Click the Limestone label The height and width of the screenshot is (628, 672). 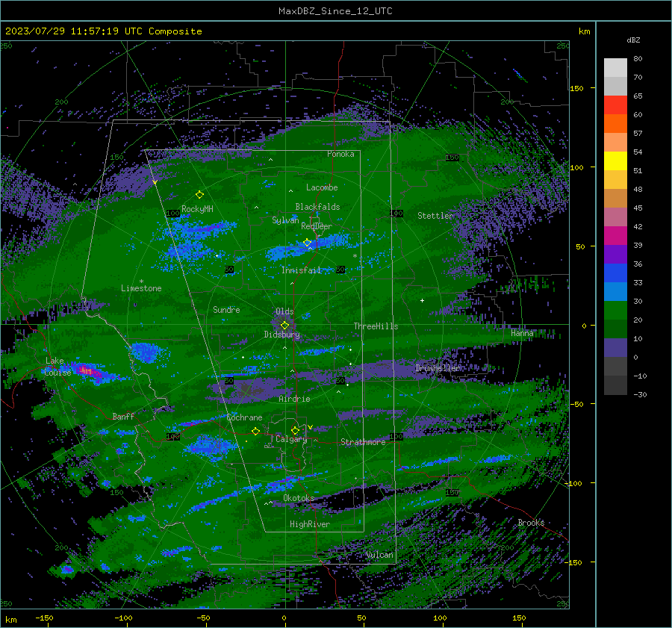[x=141, y=288]
